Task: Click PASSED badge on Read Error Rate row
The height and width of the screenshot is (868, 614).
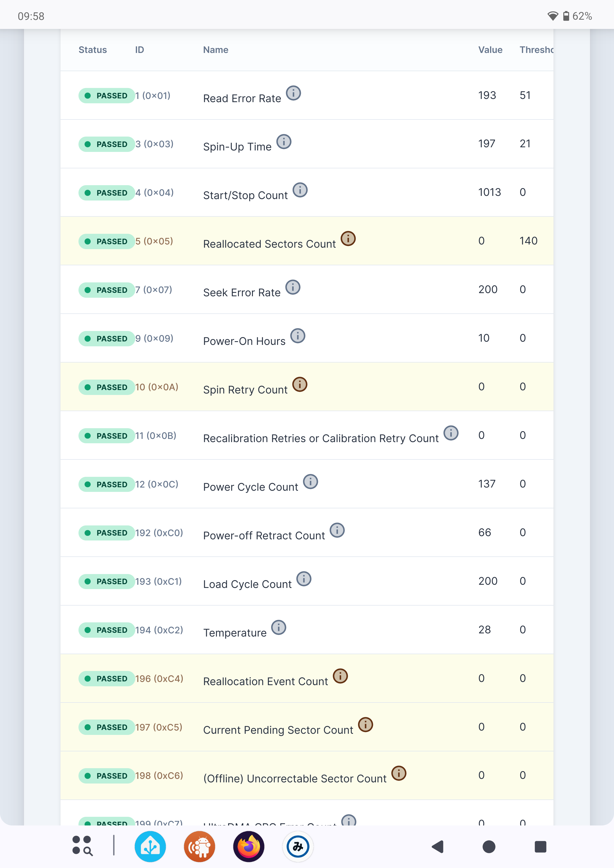Action: point(106,96)
